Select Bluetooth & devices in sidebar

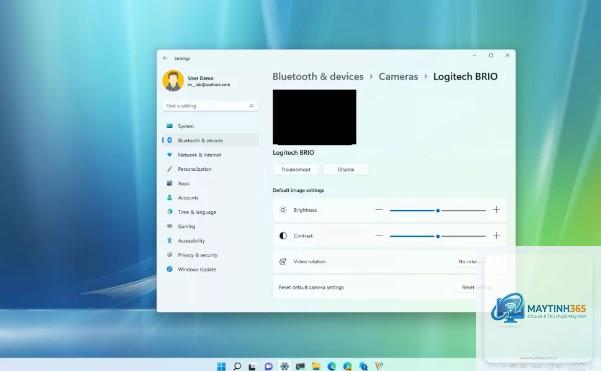(x=210, y=140)
